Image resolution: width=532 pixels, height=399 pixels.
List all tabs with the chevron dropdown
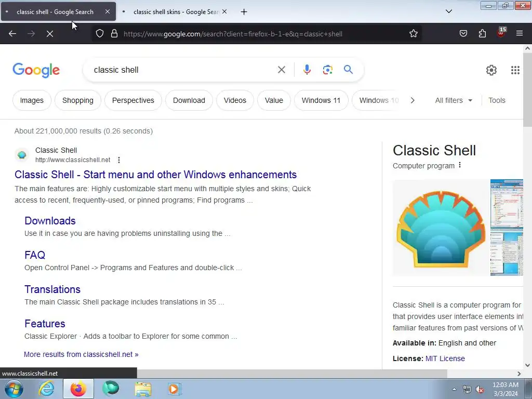click(x=448, y=11)
